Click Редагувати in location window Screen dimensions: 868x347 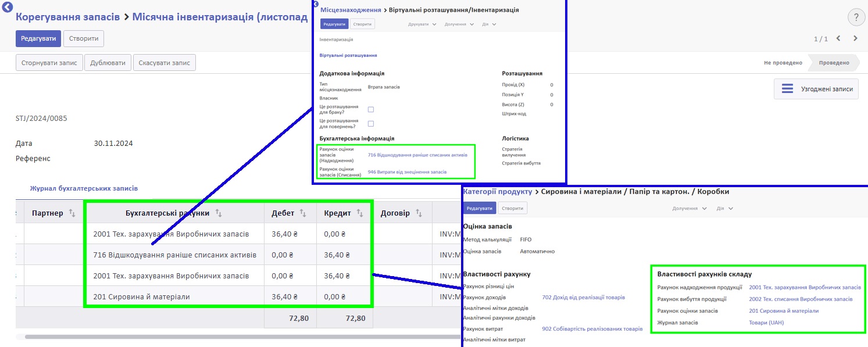[x=334, y=24]
